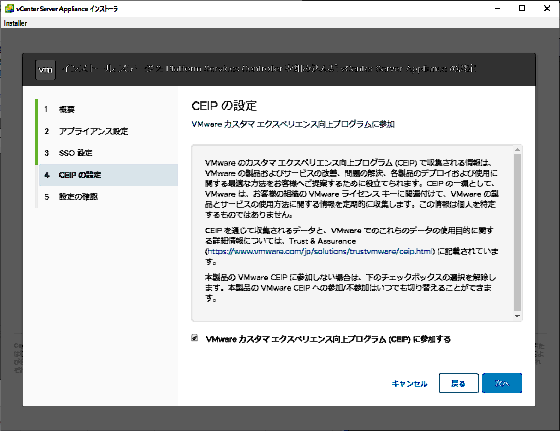Click the CEIP text scrollbar down arrow
560x431 pixels.
pos(517,316)
